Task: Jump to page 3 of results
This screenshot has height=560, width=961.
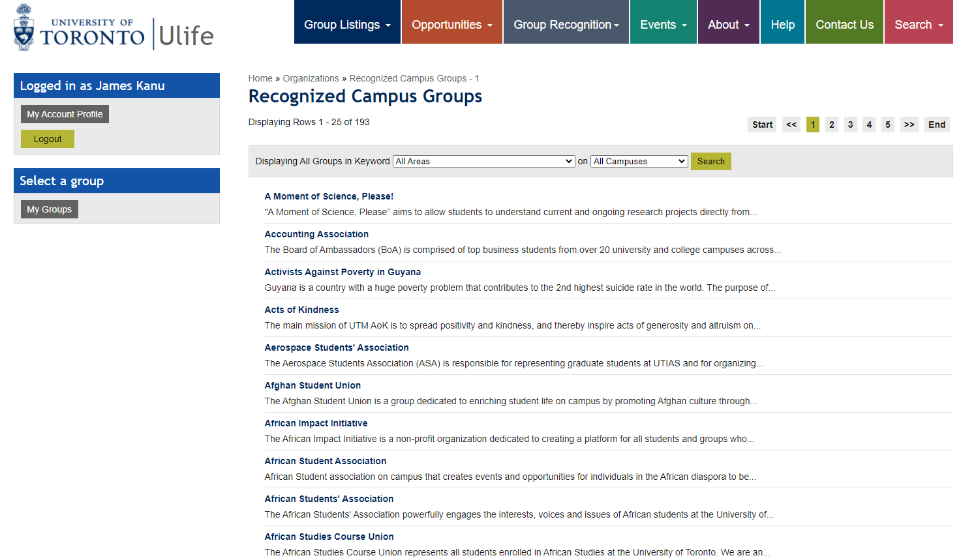Action: 850,125
